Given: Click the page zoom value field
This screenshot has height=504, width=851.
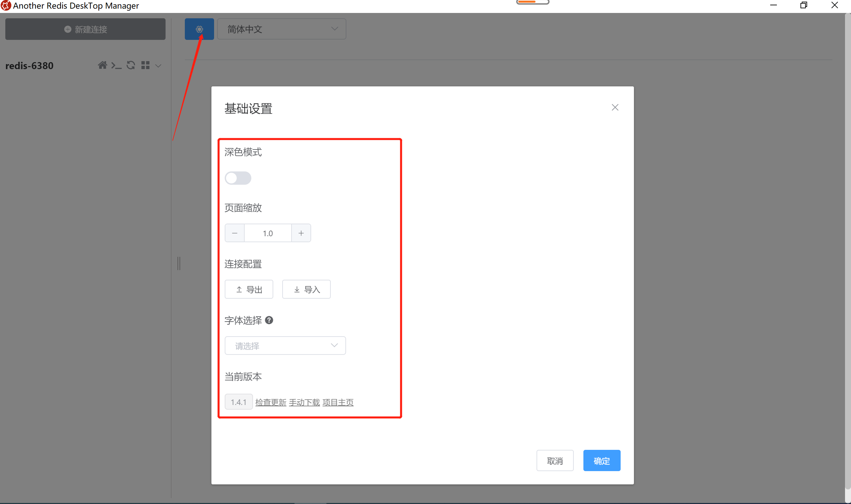Looking at the screenshot, I should pyautogui.click(x=268, y=233).
